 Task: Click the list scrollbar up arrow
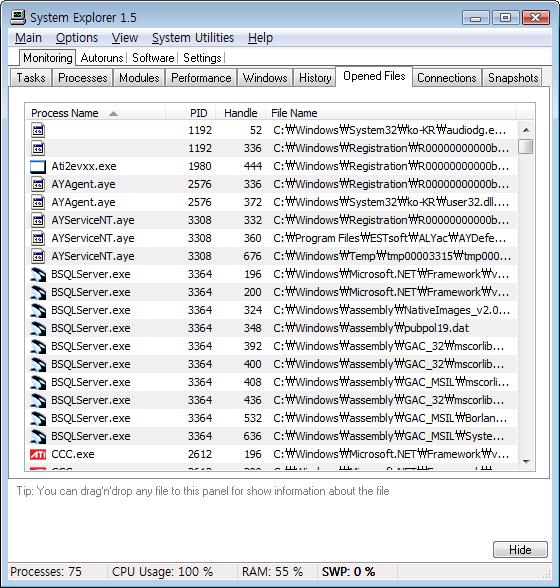click(x=526, y=130)
